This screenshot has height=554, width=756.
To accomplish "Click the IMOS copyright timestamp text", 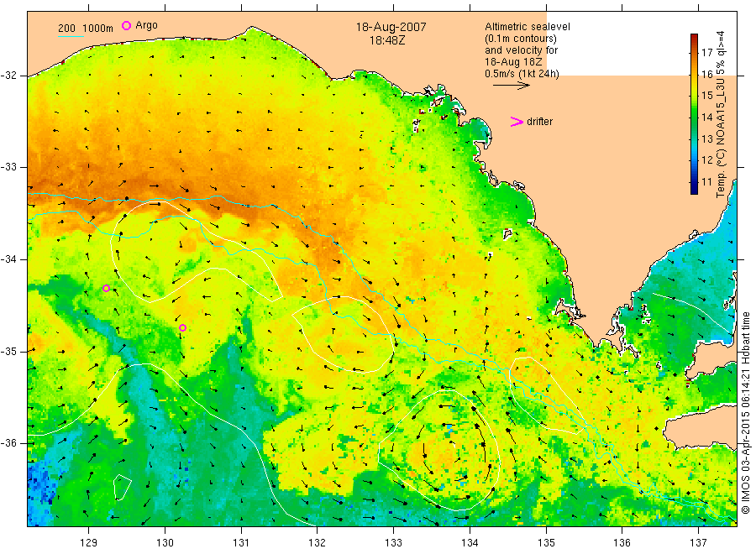I will (x=745, y=412).
